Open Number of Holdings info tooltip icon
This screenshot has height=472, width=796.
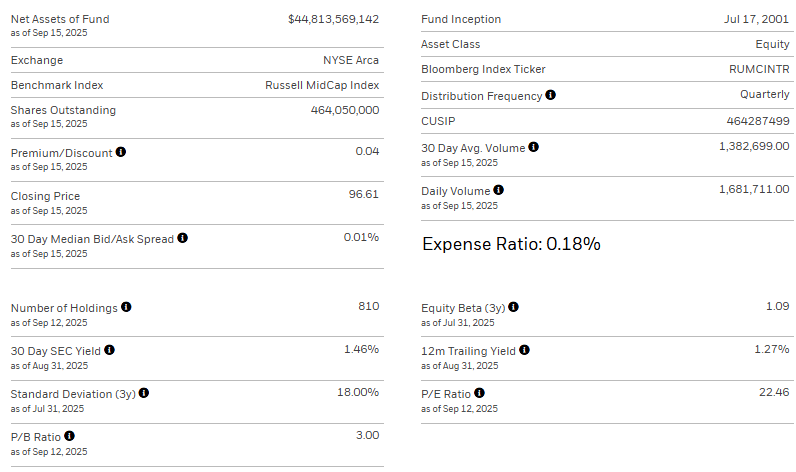pos(127,308)
